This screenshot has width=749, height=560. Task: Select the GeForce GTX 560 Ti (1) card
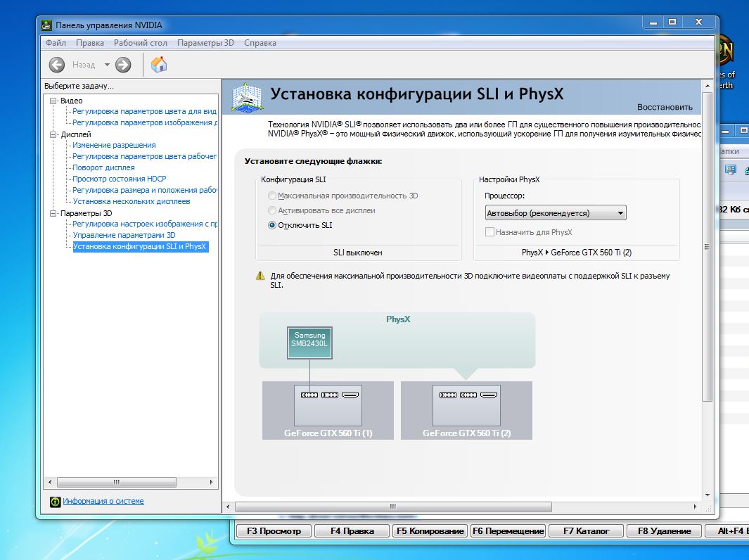click(328, 410)
